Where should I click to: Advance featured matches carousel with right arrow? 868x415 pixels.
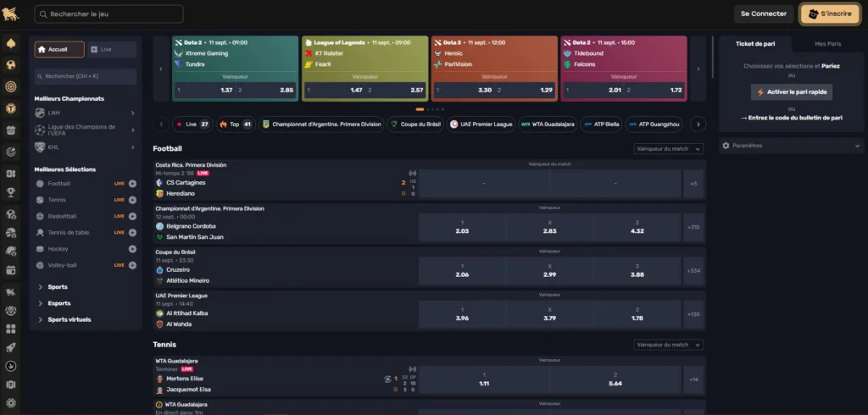tap(698, 69)
